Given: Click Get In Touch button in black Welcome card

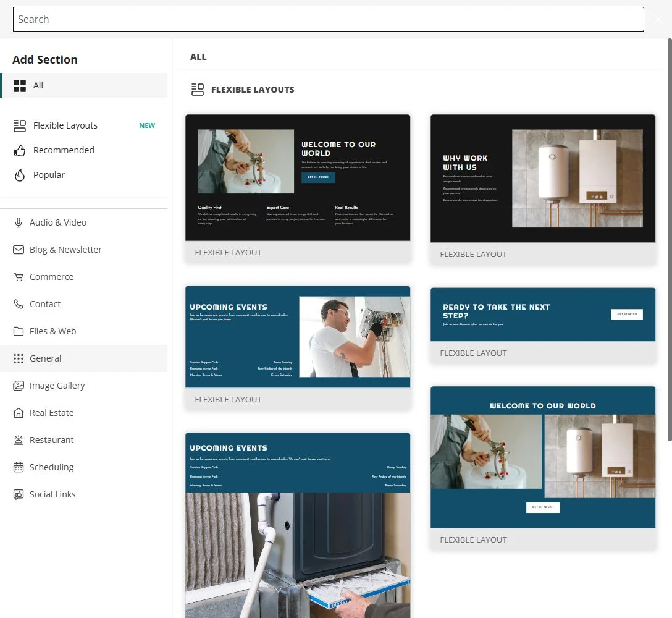Looking at the screenshot, I should point(319,177).
